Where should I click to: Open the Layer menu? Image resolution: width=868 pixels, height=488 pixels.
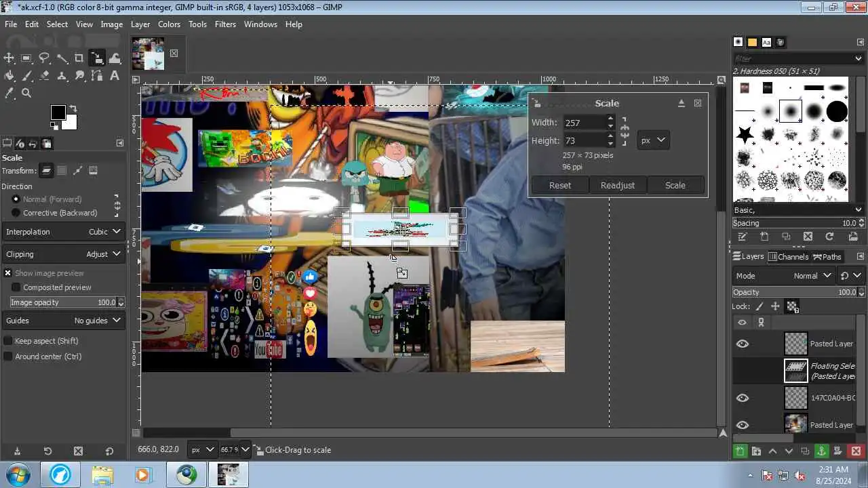[x=140, y=24]
